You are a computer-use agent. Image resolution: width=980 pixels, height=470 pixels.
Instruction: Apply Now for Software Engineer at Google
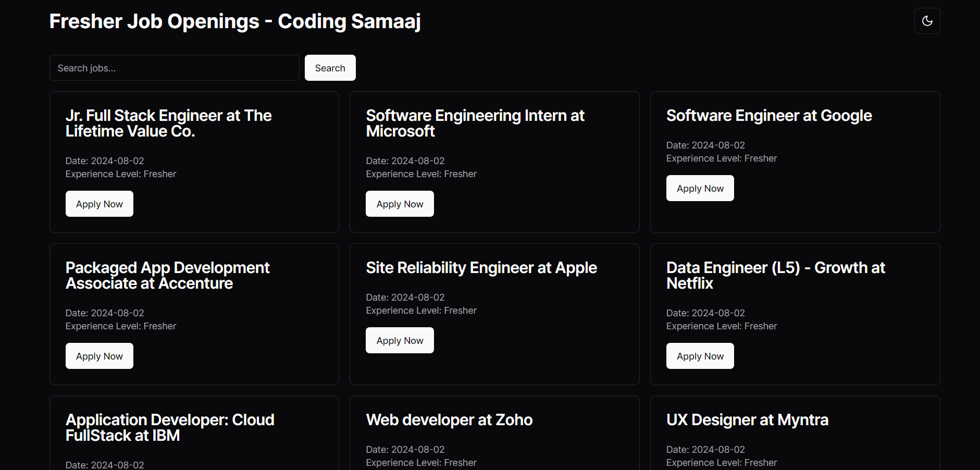[x=700, y=188]
